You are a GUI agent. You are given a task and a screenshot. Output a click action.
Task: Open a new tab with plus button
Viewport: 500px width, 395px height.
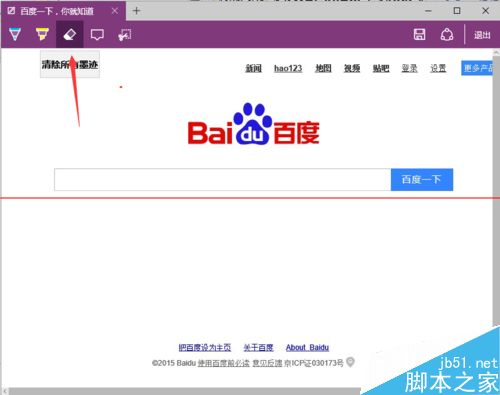pos(136,11)
